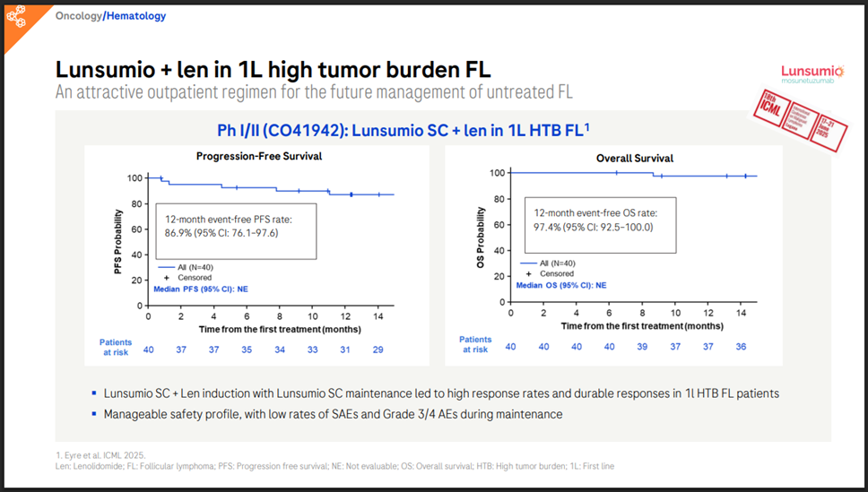
Task: Click 'Patients at risk' label under OS chart
Action: [x=475, y=344]
